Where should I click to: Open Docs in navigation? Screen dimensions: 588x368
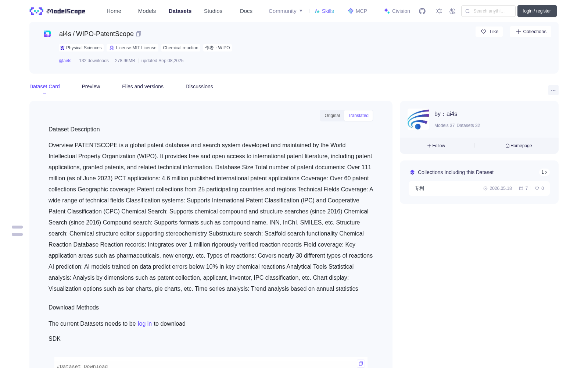[246, 11]
